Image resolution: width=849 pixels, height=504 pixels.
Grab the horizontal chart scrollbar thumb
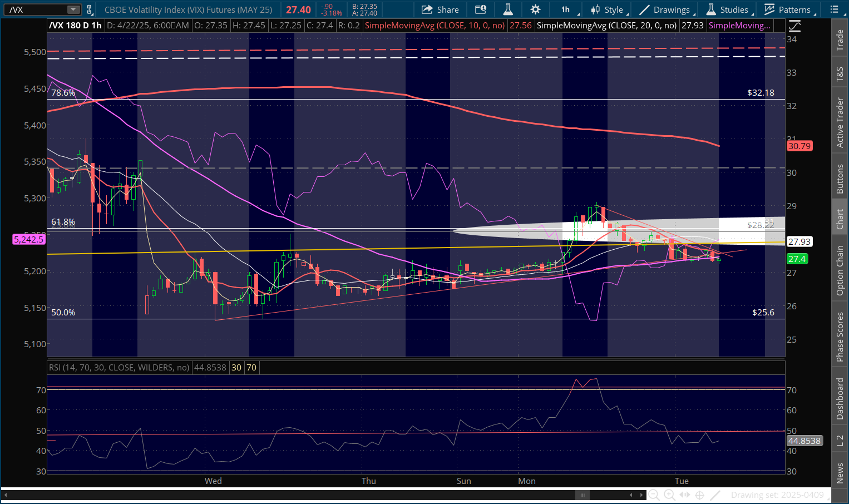pos(582,495)
